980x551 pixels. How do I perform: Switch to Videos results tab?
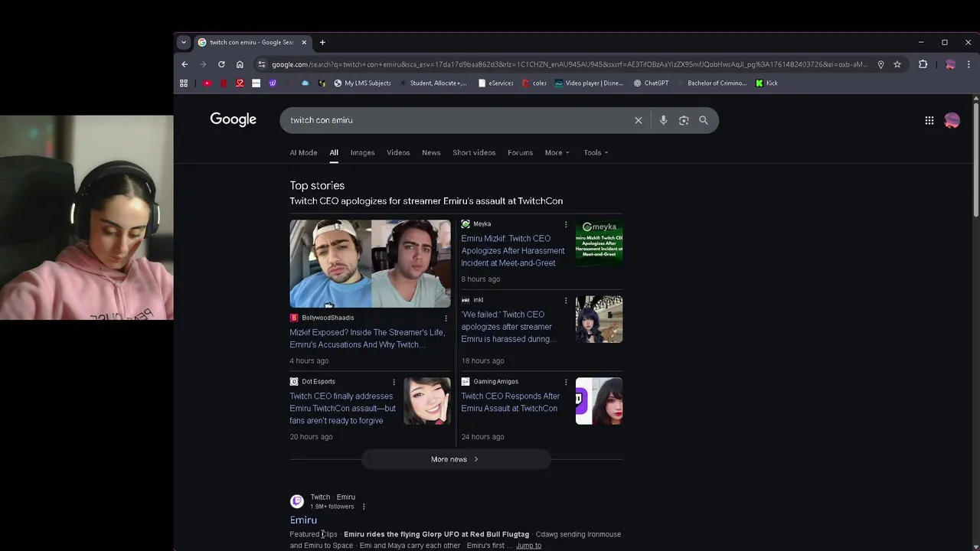click(x=398, y=152)
